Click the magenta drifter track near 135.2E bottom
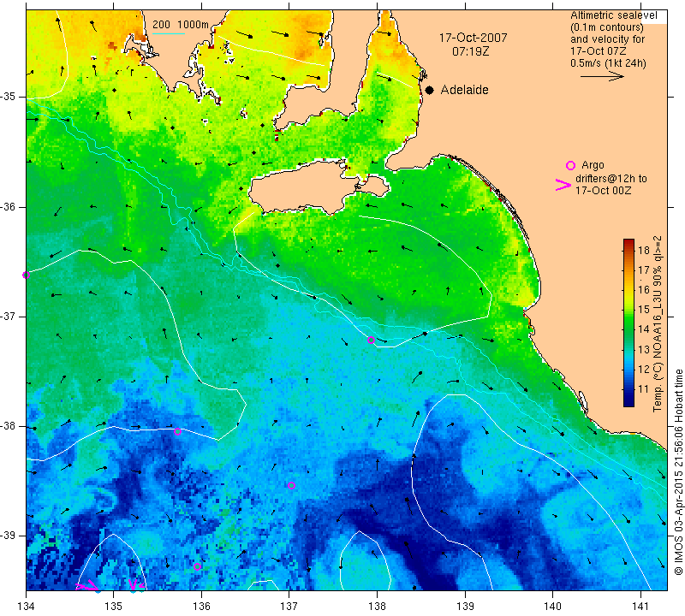Image resolution: width=685 pixels, height=616 pixels. pos(135,584)
